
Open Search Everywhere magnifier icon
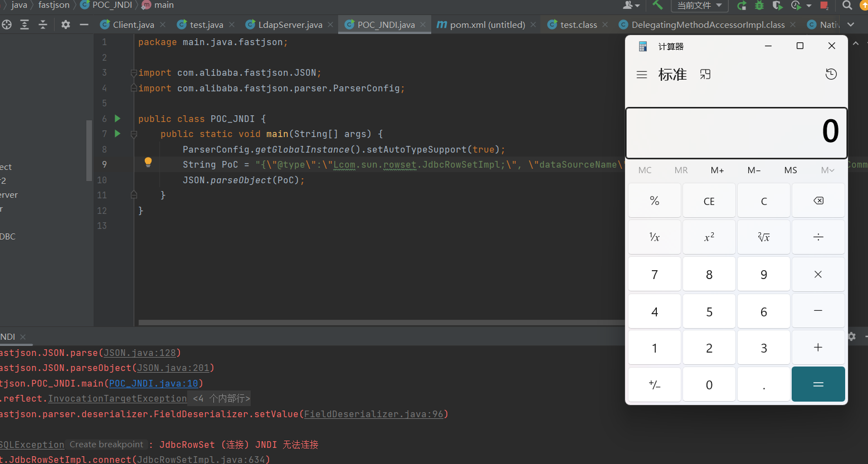[x=847, y=6]
